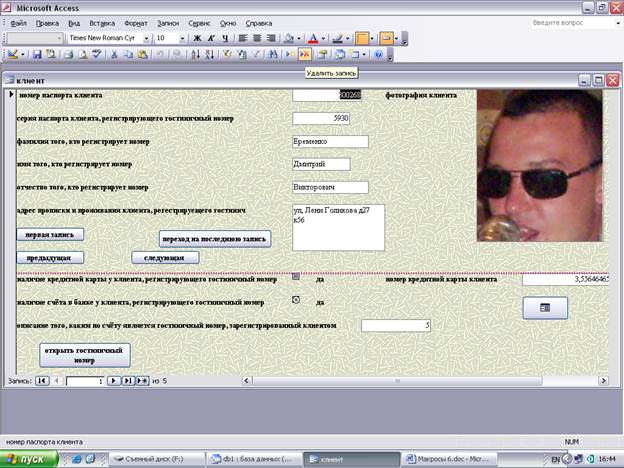
Task: Expand the View mode dropdown arrow
Action: (x=22, y=54)
